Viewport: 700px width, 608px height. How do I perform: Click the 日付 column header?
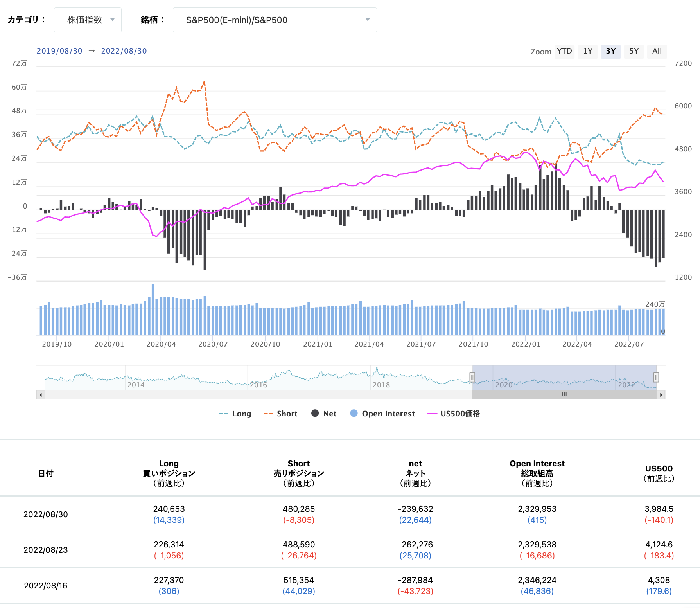coord(46,473)
